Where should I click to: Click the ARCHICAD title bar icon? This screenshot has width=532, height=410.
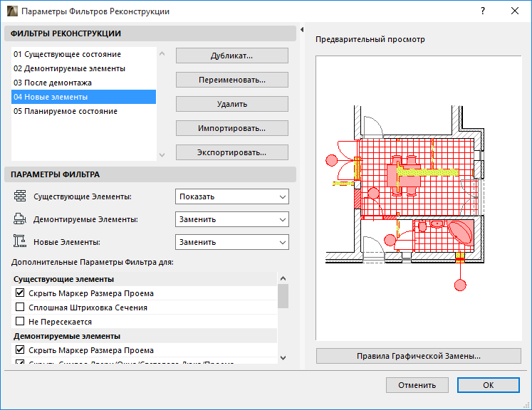tap(11, 11)
